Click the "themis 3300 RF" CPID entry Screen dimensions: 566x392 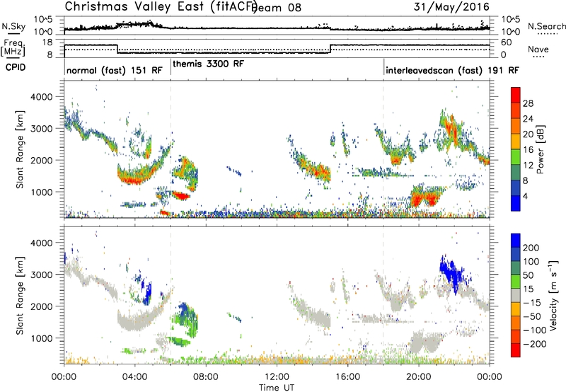tap(208, 64)
